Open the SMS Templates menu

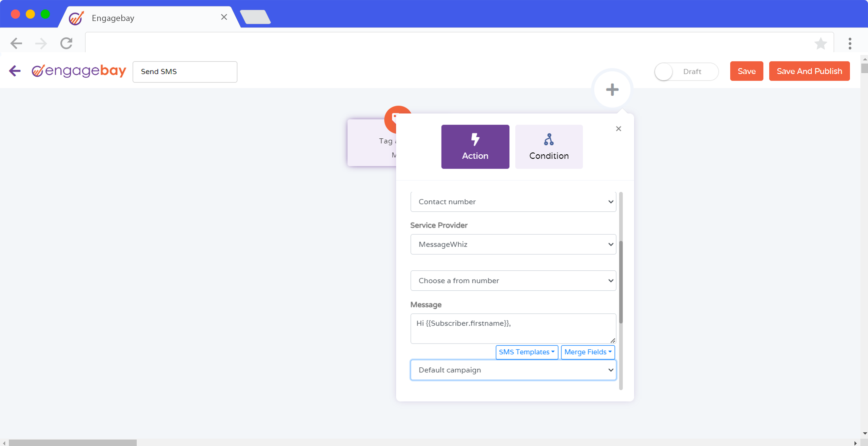coord(527,352)
